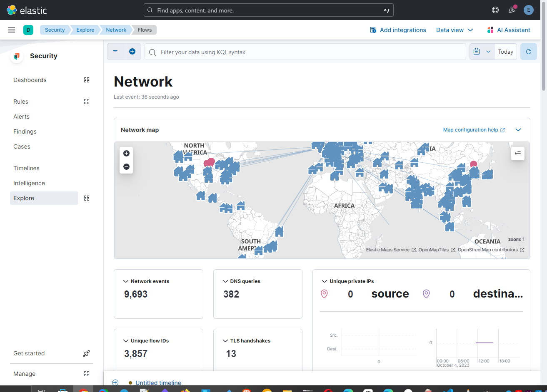Zoom in on the network map
Viewport: 547px width, 392px height.
[x=126, y=153]
